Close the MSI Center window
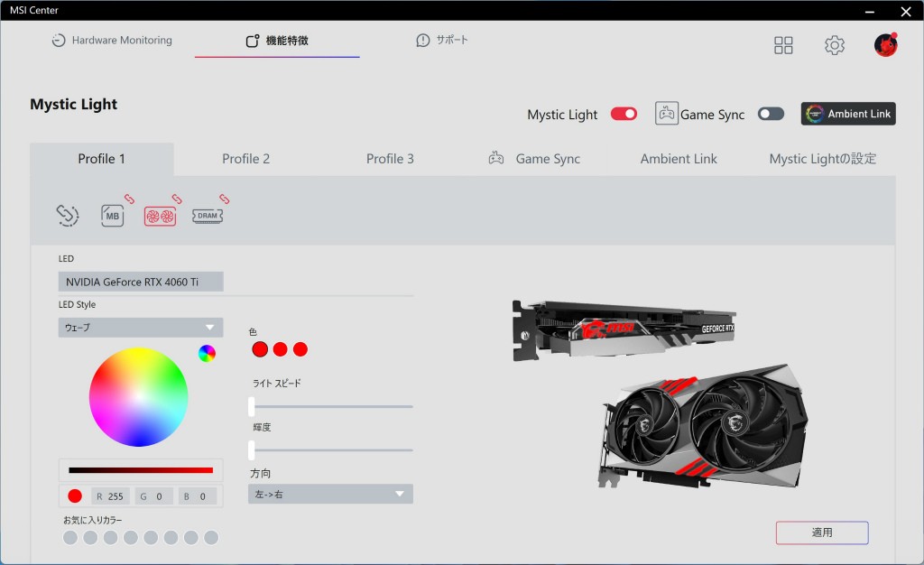Screen dimensions: 924x565 (x=906, y=11)
